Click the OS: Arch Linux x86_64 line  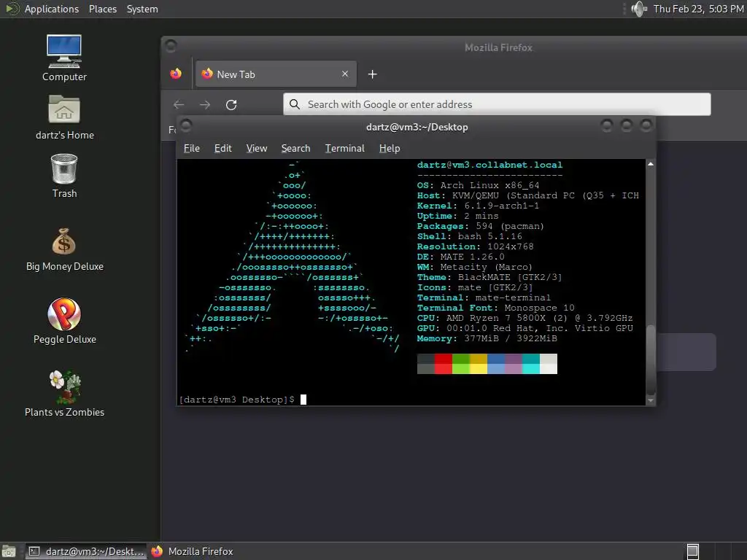coord(478,185)
